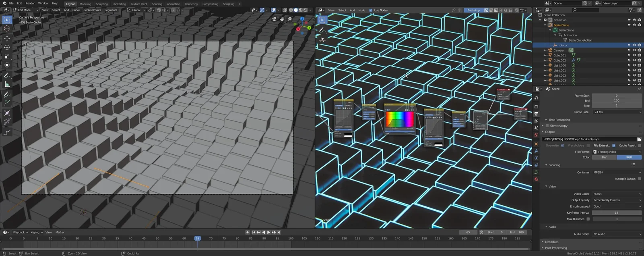Image resolution: width=644 pixels, height=256 pixels.
Task: Switch to solid viewport shading
Action: 296,10
